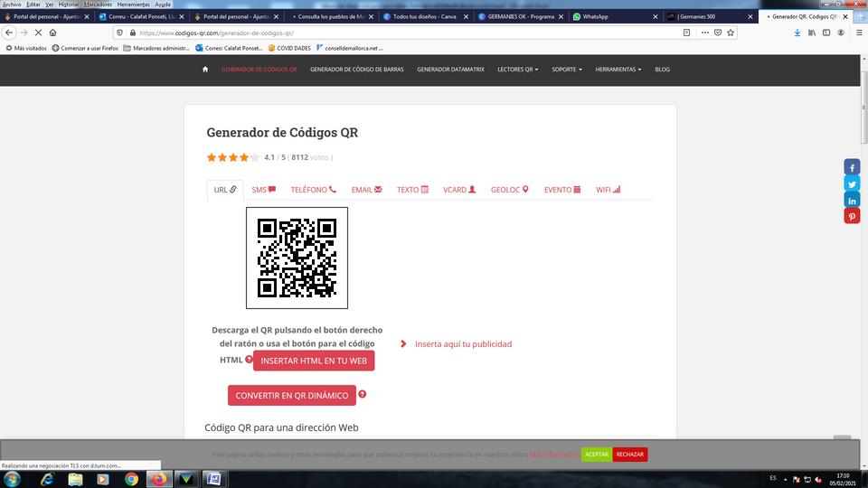Open Firefox downloads panel

797,33
